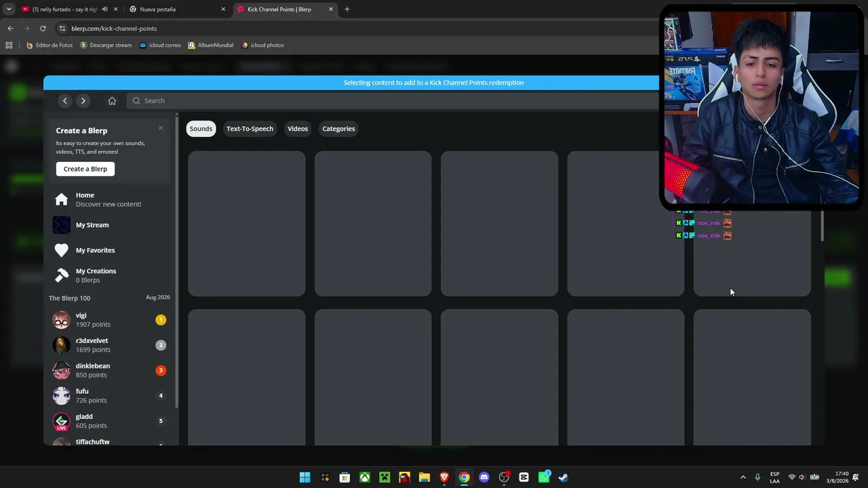Viewport: 868px width, 488px height.
Task: Go back in the Chrome browser
Action: (x=10, y=28)
